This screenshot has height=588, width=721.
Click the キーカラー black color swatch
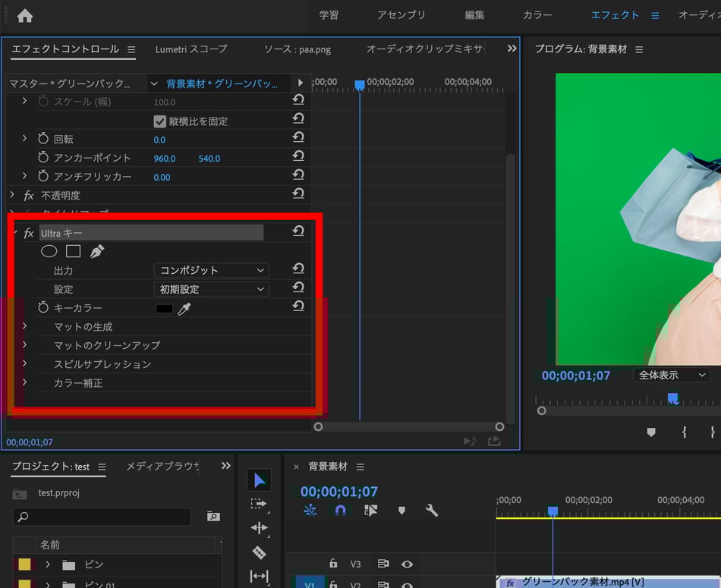164,308
